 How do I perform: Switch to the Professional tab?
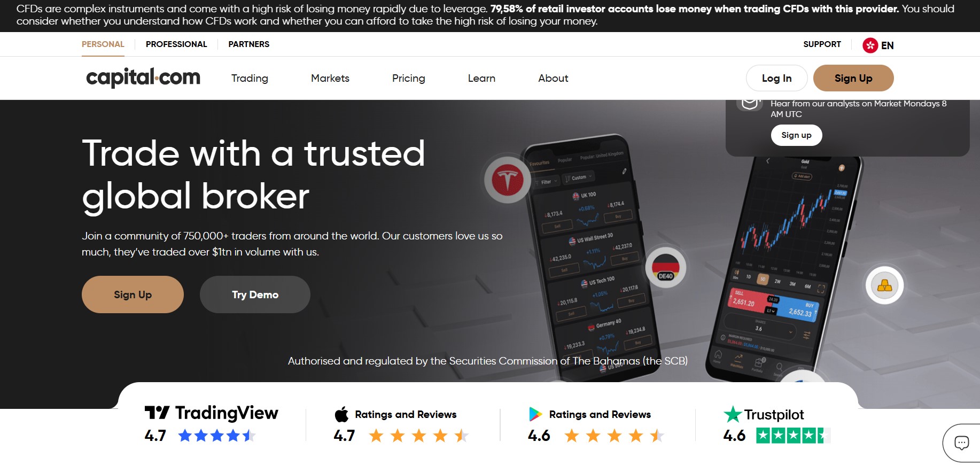click(176, 44)
